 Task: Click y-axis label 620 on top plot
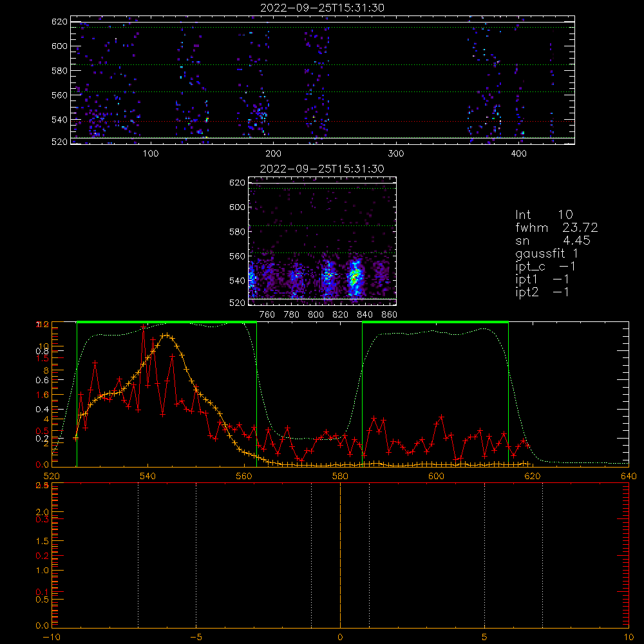click(59, 22)
